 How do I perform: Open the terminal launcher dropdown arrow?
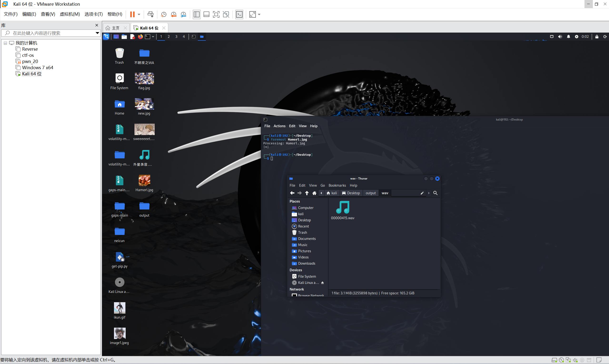point(153,37)
